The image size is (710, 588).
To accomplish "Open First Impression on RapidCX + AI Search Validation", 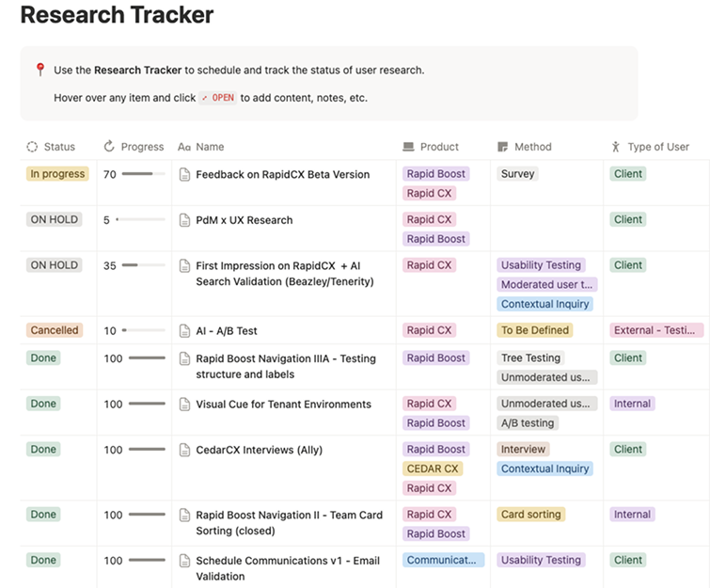I will [x=285, y=274].
